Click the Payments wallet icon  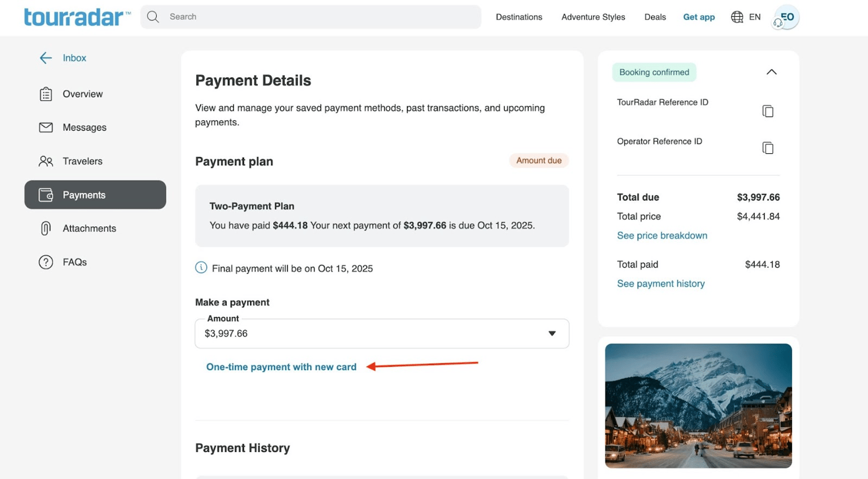46,194
